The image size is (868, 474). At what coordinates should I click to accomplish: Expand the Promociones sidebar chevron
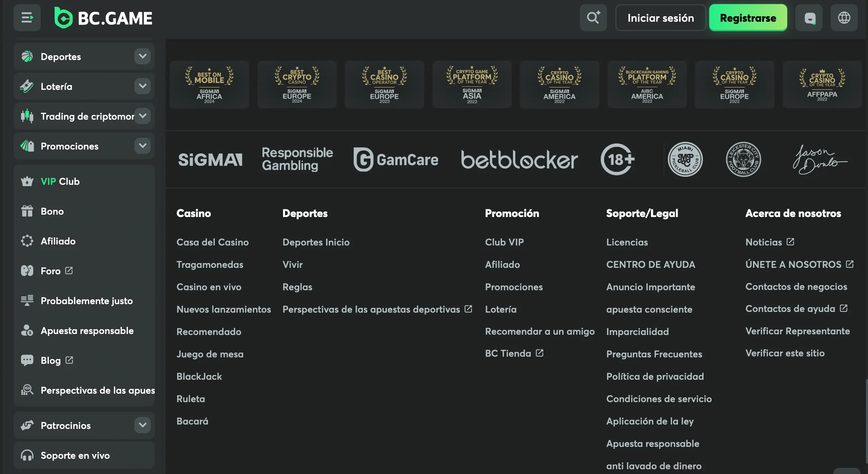[x=143, y=146]
